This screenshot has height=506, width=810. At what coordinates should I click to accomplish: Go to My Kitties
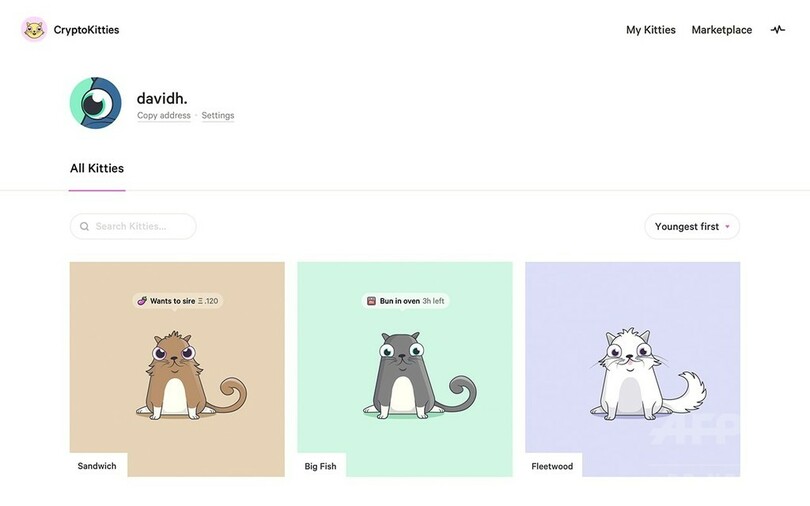tap(650, 30)
